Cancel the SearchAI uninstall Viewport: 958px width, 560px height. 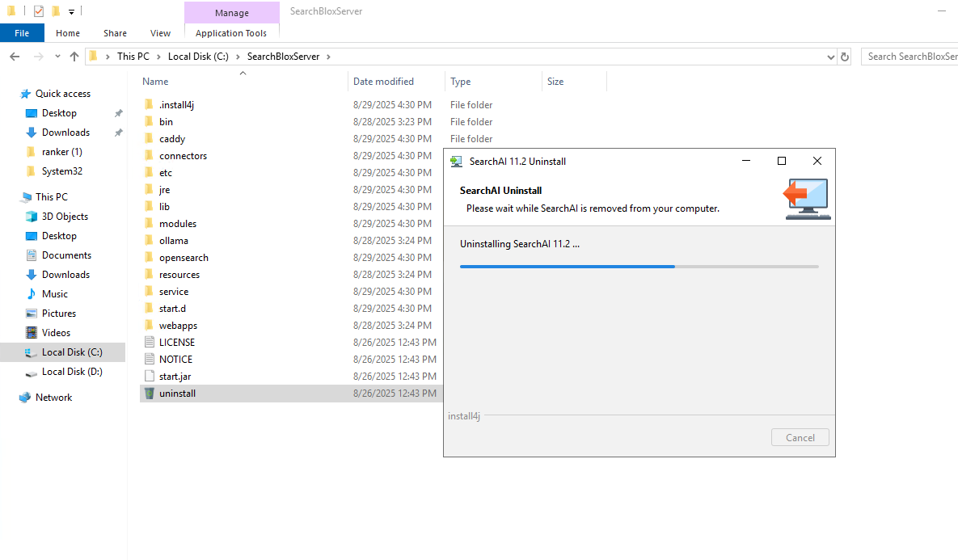[800, 437]
